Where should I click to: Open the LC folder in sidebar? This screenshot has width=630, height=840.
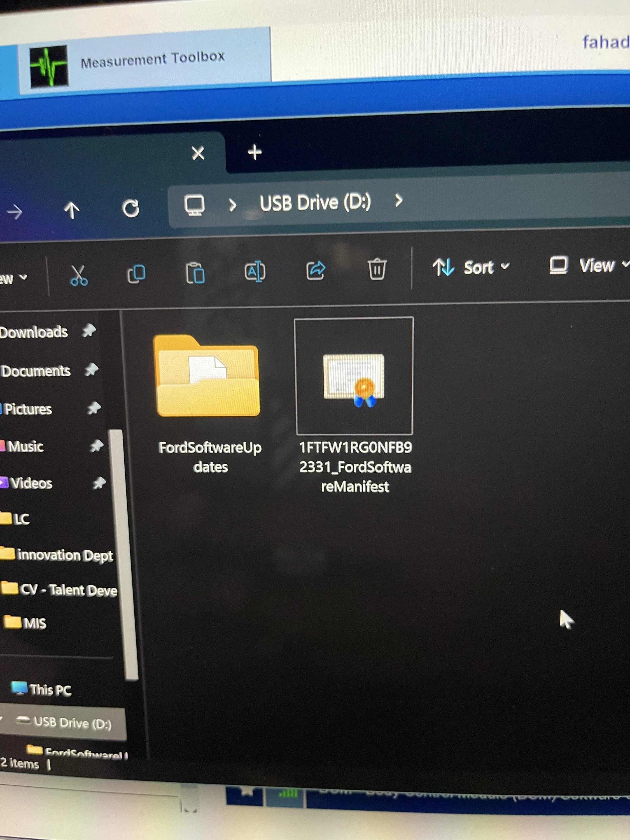15,519
